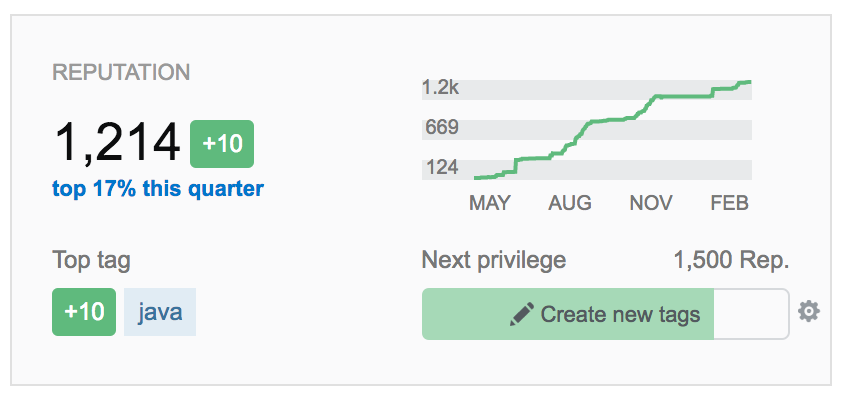Screen dimensions: 844x394
Task: Click the 1,214 reputation number
Action: (117, 143)
